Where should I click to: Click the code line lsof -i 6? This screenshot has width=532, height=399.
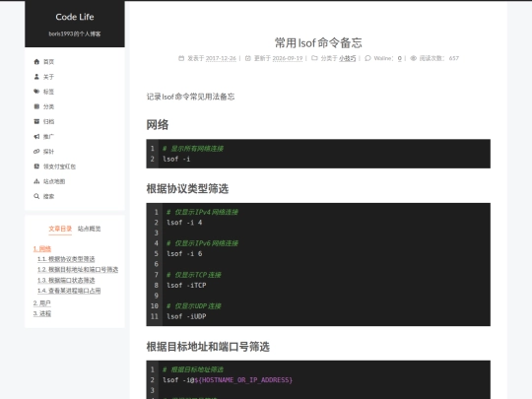[184, 254]
